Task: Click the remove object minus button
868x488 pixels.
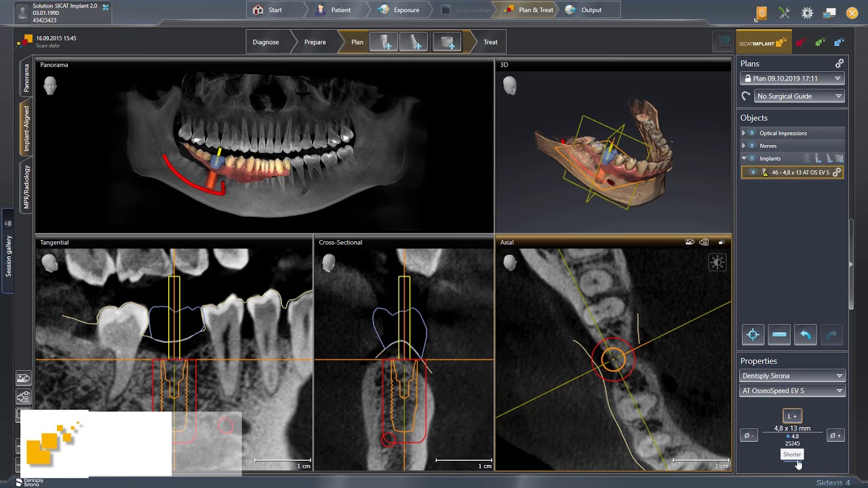Action: point(779,335)
